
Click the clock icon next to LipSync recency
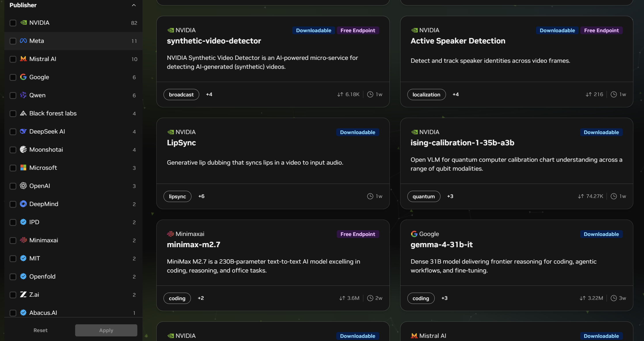(x=370, y=196)
